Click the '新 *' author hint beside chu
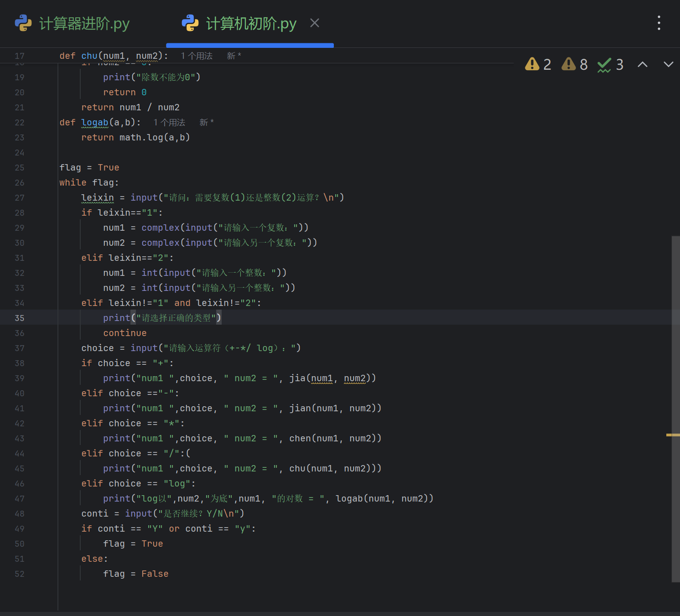680x616 pixels. [234, 56]
